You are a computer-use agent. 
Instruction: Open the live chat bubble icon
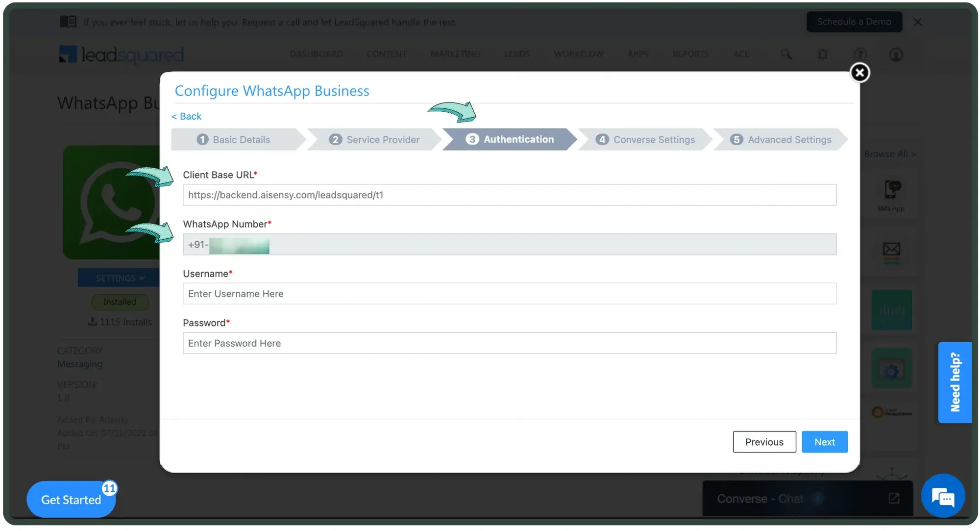coord(943,496)
